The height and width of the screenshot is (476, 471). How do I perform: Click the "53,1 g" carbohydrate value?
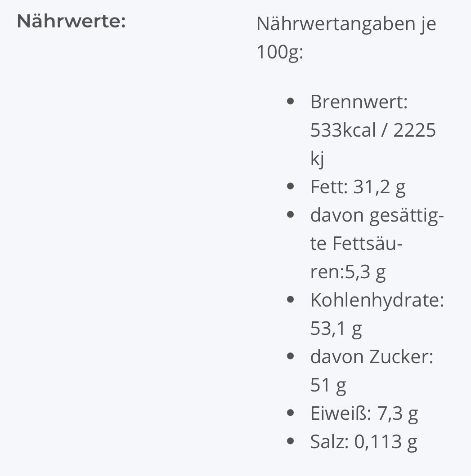(x=336, y=329)
